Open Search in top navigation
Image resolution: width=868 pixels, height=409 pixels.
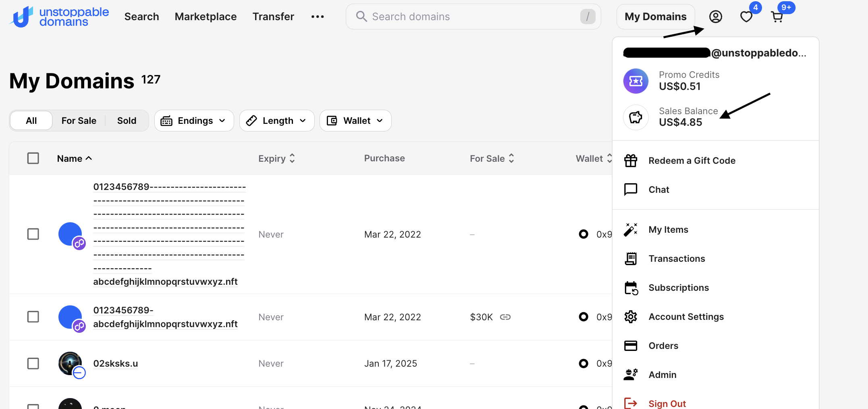click(x=141, y=17)
